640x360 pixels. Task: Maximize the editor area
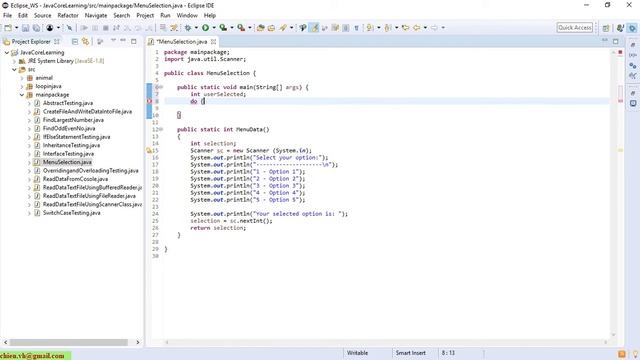(x=616, y=41)
